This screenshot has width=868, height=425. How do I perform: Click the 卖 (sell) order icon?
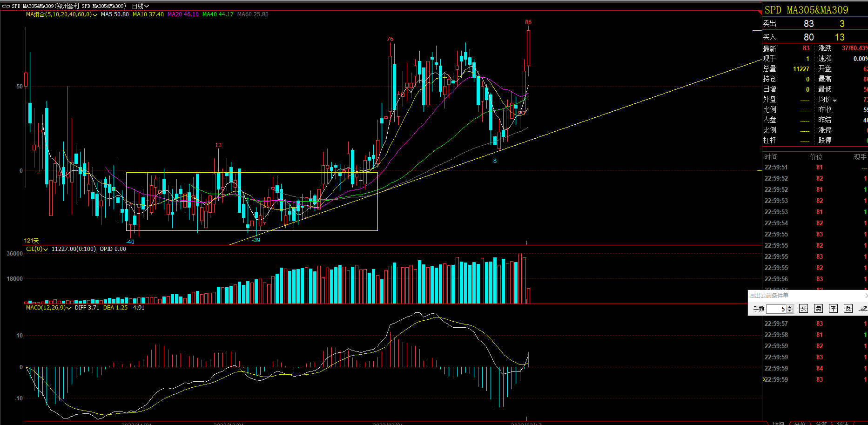click(x=818, y=309)
